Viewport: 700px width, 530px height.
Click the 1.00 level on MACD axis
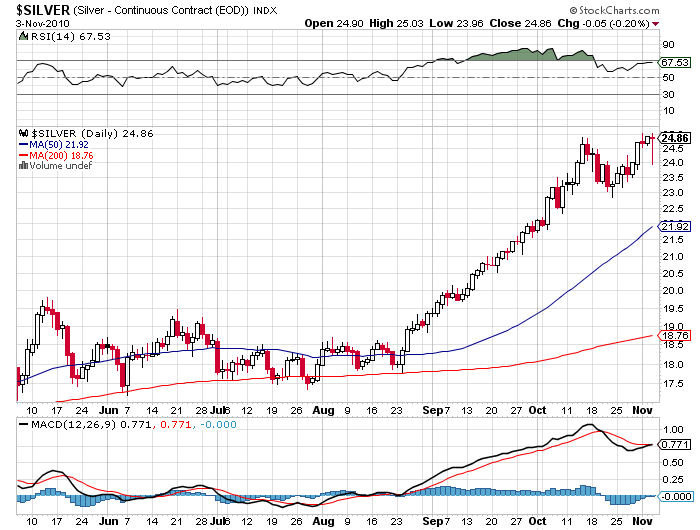(x=673, y=430)
